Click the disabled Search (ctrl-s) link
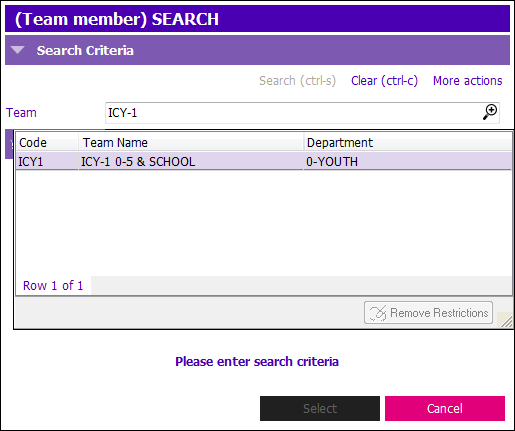Viewport: 515px width, 431px height. [297, 81]
